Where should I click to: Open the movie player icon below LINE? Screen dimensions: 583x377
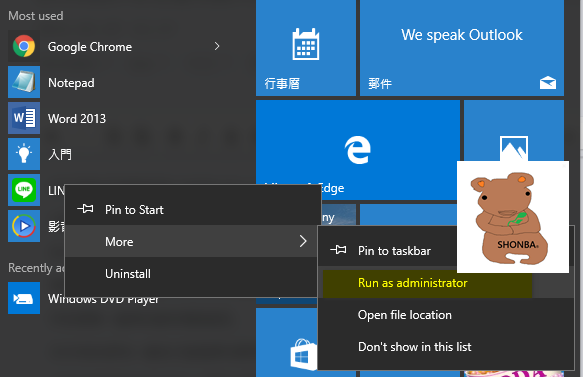24,226
